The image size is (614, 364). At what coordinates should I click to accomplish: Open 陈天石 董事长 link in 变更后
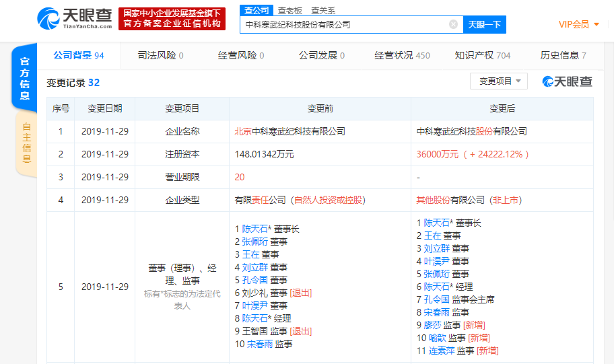(x=437, y=223)
